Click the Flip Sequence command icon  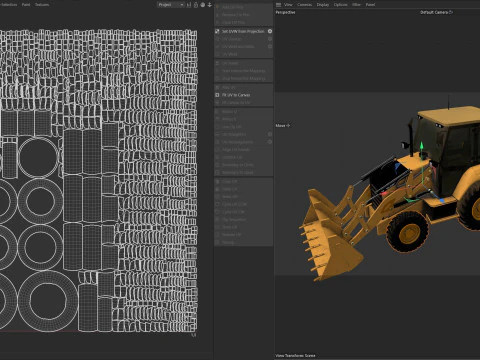(x=218, y=219)
